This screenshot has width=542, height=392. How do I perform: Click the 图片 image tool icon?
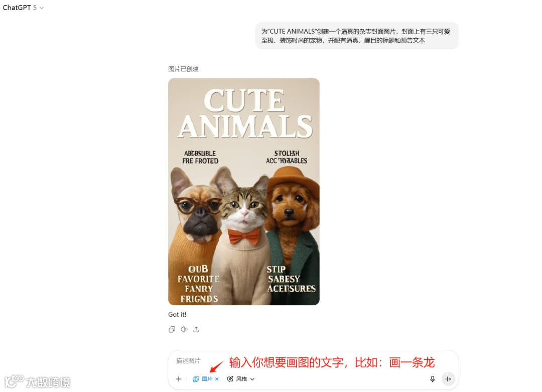tap(196, 379)
